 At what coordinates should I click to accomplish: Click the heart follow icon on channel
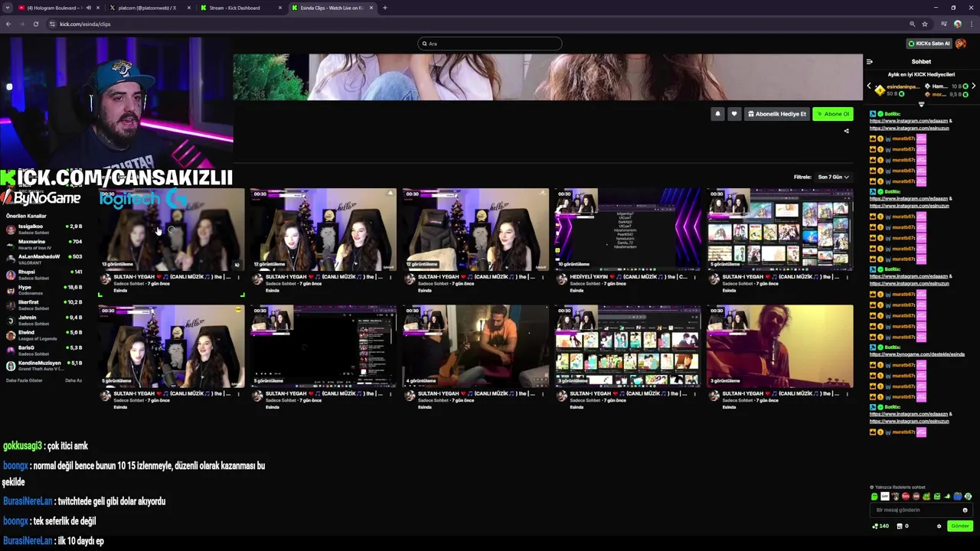tap(734, 114)
